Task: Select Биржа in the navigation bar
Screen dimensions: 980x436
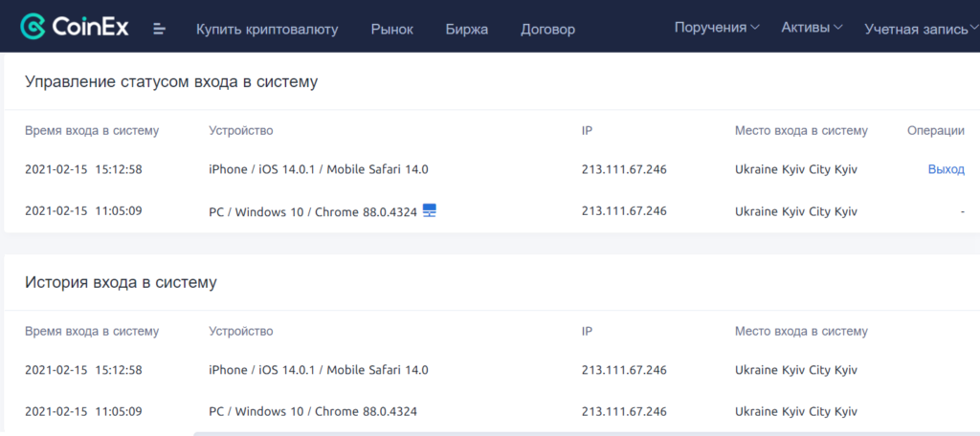Action: 466,29
